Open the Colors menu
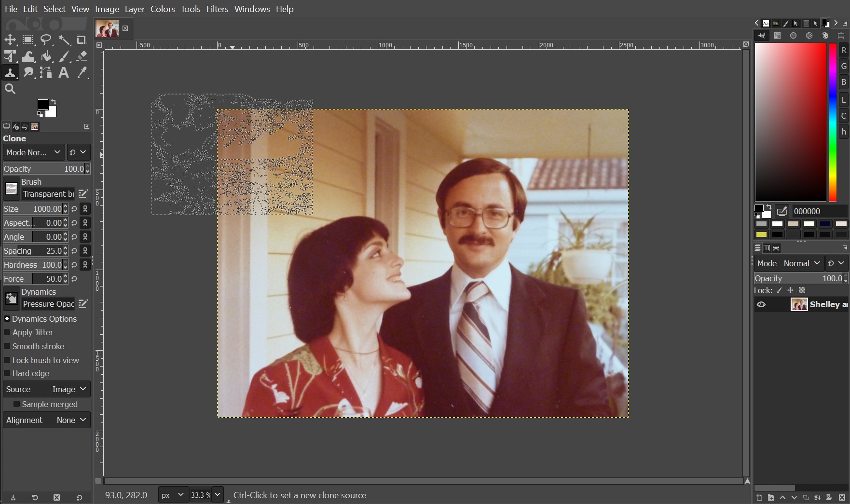The image size is (850, 504). tap(162, 9)
